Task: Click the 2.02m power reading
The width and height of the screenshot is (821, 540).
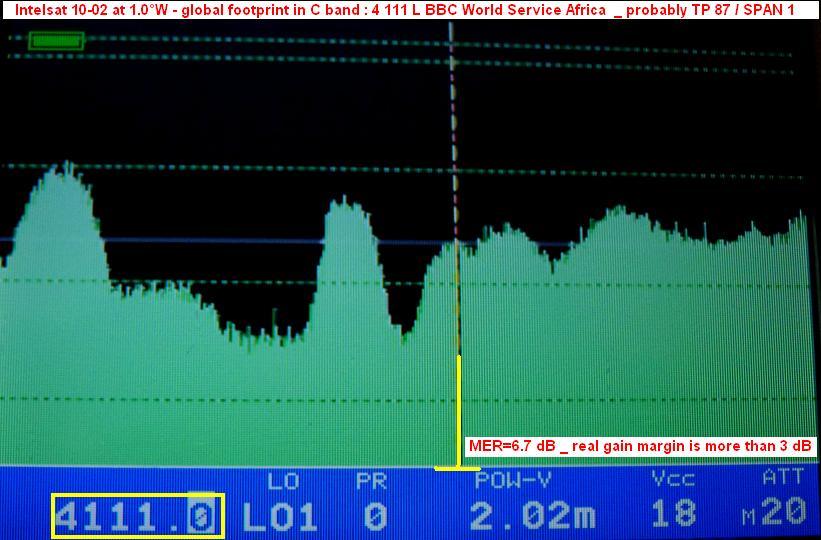Action: point(533,516)
